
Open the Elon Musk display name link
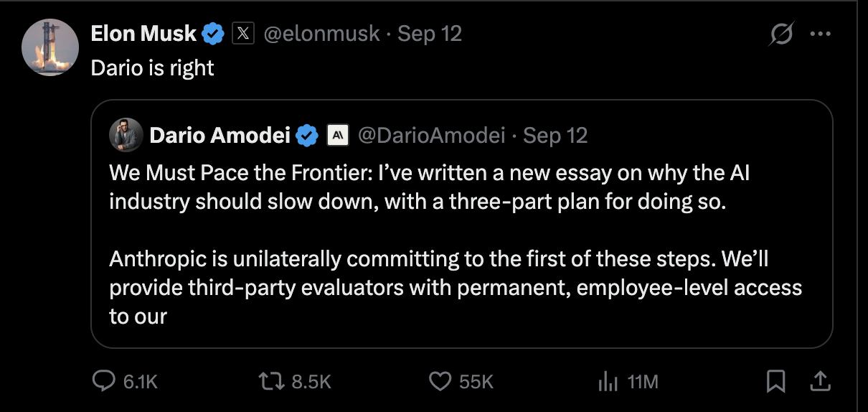[x=143, y=33]
